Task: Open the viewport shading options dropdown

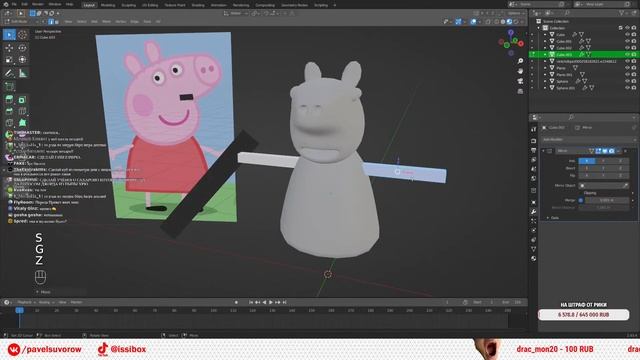Action: pos(523,22)
